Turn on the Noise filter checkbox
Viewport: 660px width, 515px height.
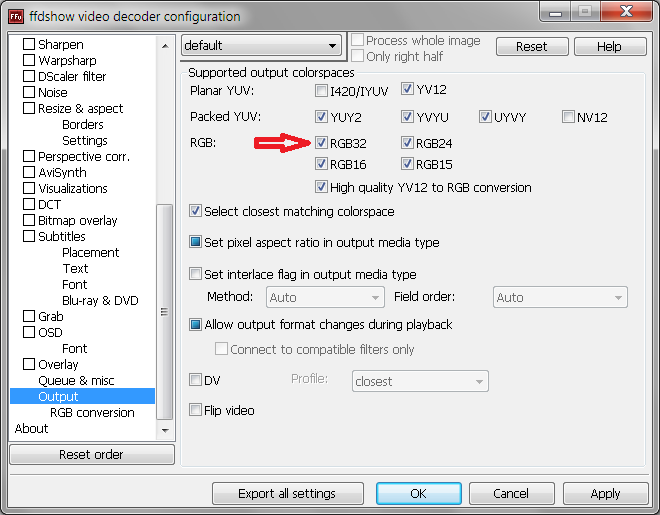(x=29, y=92)
